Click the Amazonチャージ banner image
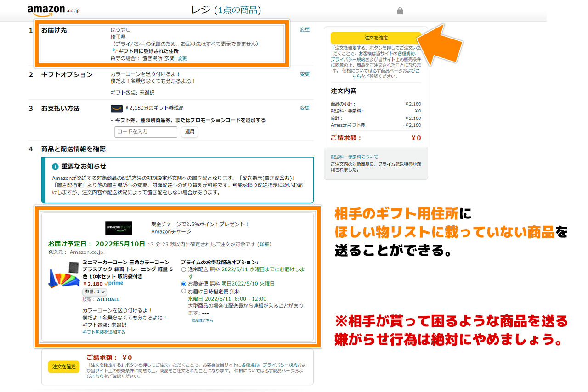 pyautogui.click(x=119, y=228)
